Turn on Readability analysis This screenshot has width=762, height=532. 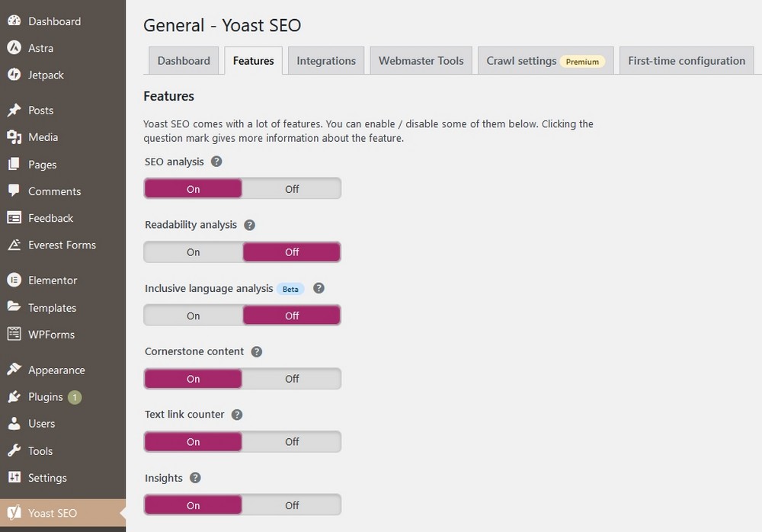coord(193,252)
